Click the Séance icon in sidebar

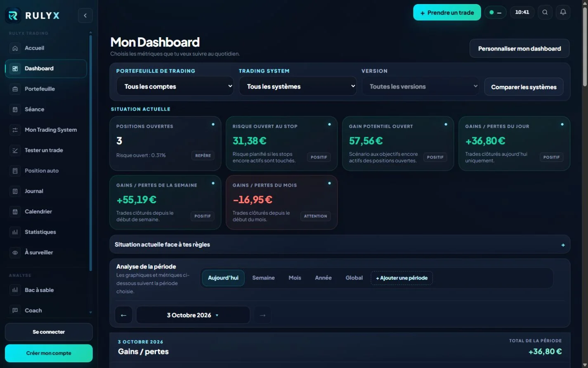[15, 109]
